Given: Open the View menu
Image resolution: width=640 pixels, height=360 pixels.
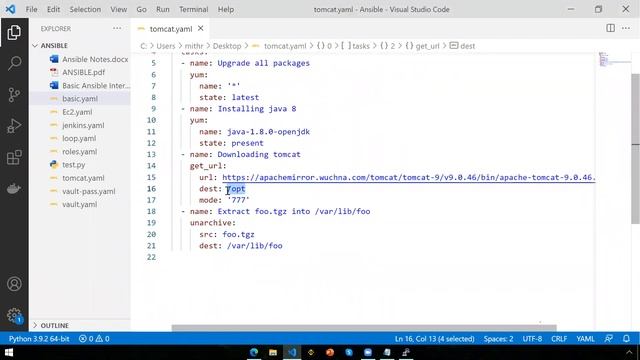Looking at the screenshot, I should [118, 9].
